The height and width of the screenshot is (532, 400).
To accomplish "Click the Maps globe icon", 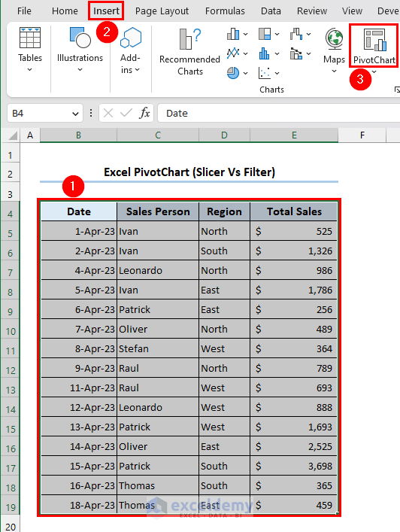I will point(334,39).
